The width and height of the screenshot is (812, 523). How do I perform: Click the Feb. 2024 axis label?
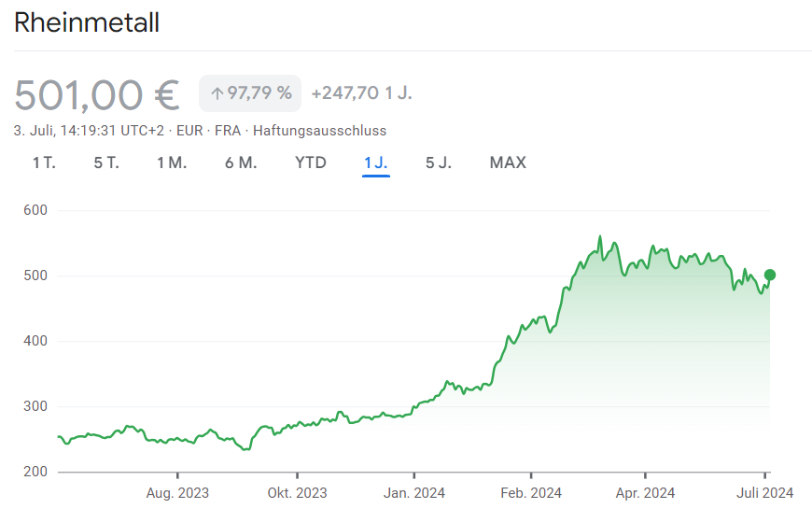tap(531, 493)
